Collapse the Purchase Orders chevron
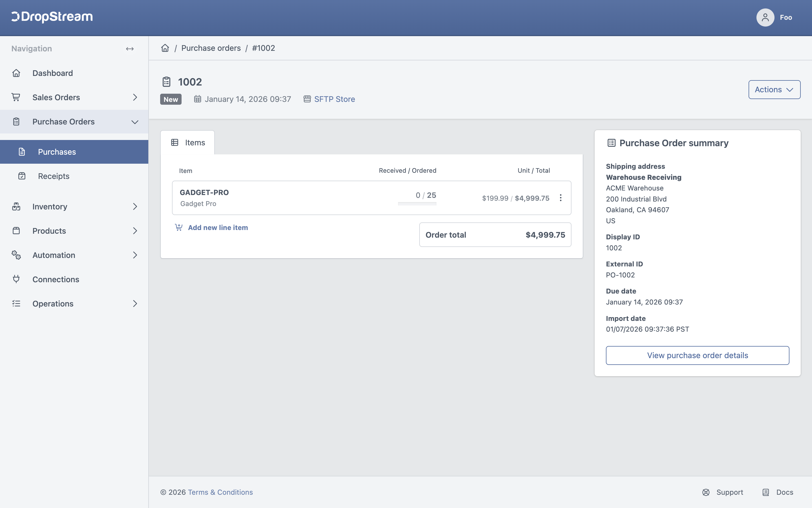The width and height of the screenshot is (812, 508). (135, 122)
